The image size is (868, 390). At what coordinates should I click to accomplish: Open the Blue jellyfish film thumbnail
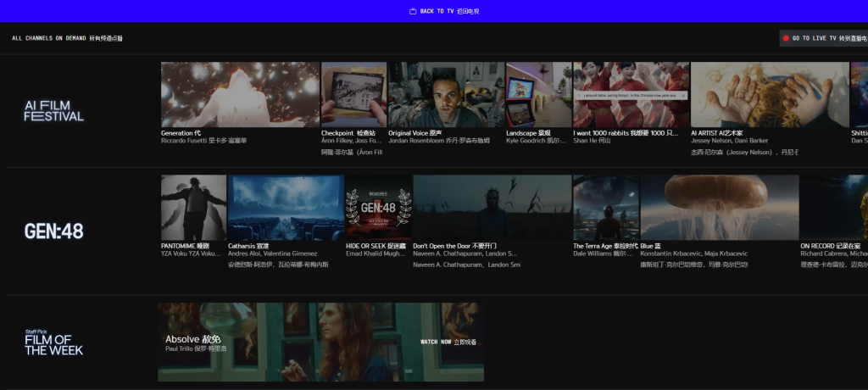tap(720, 208)
